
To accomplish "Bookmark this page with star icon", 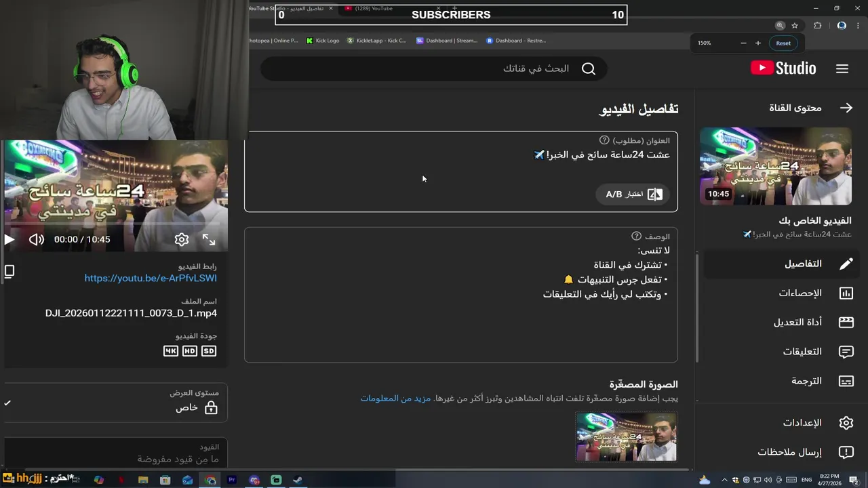I will 795,26.
